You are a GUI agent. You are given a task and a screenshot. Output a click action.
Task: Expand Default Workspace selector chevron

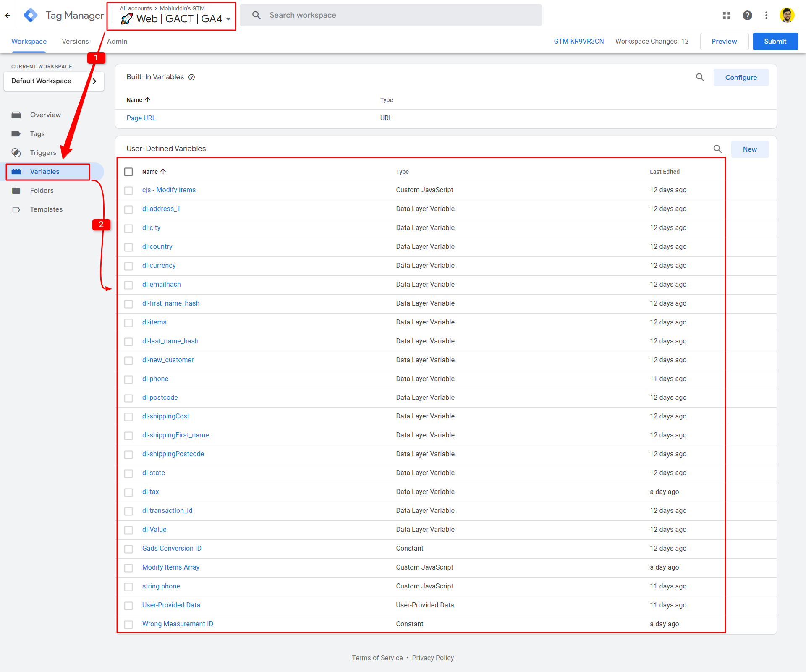pos(94,81)
